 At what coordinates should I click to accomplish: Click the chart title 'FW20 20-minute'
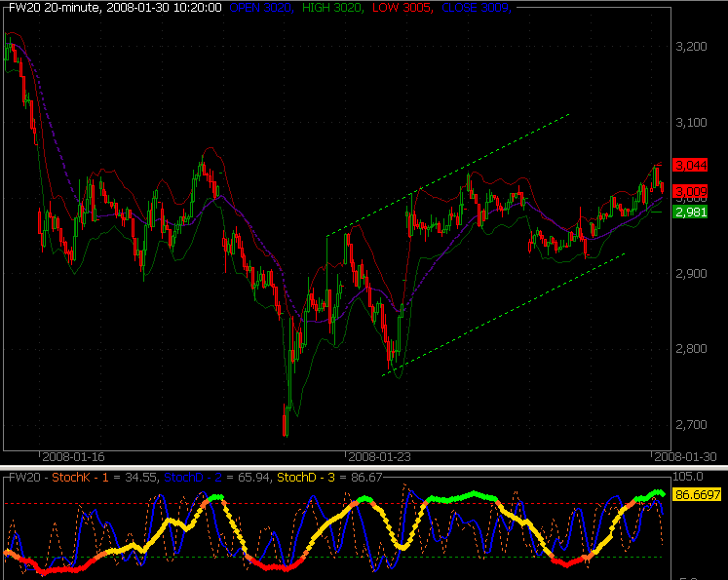pos(55,8)
